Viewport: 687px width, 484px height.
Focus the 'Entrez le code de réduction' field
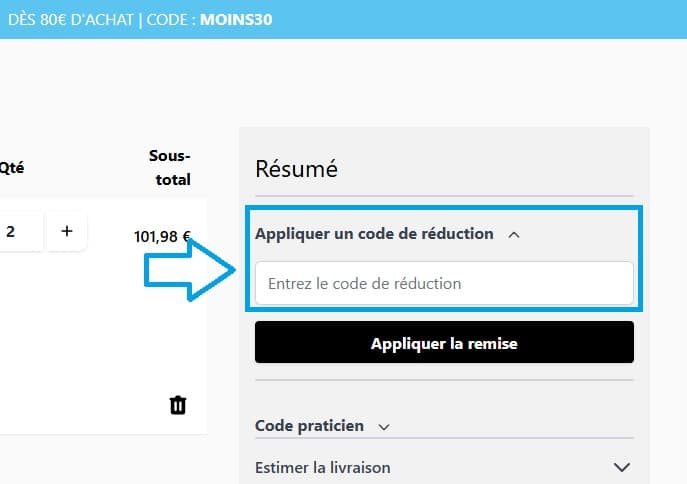coord(444,284)
